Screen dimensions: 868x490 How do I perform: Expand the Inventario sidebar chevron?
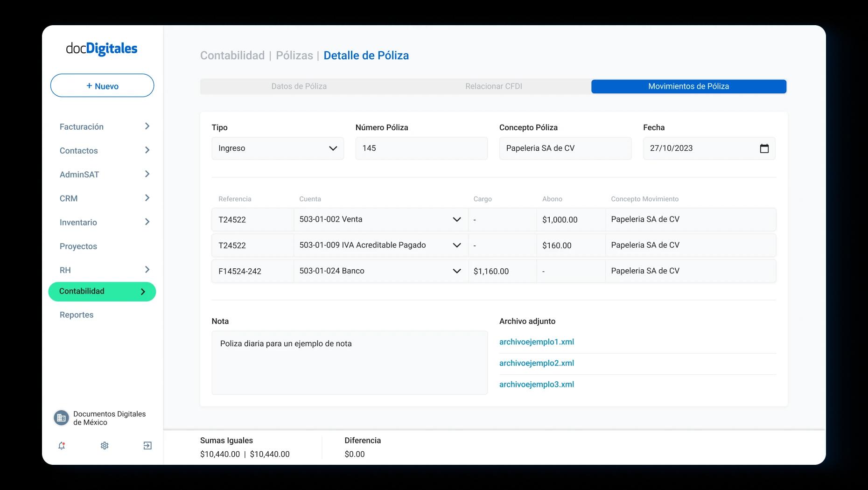click(x=147, y=222)
